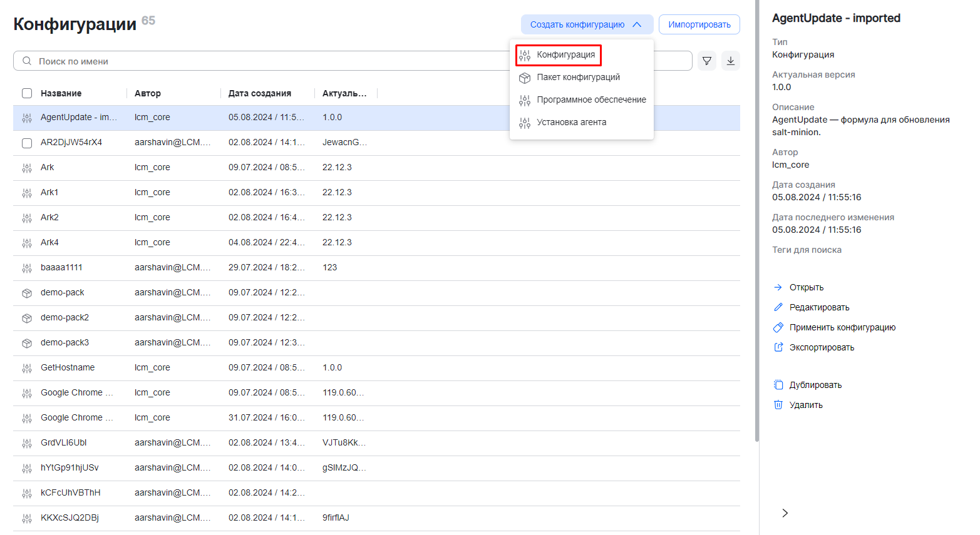Click the export icon beside Экспортировать
Image resolution: width=980 pixels, height=535 pixels.
[x=778, y=347]
